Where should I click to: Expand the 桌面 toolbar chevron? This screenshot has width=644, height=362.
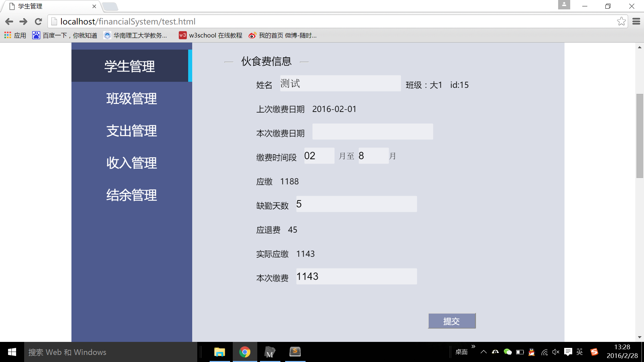(x=473, y=347)
